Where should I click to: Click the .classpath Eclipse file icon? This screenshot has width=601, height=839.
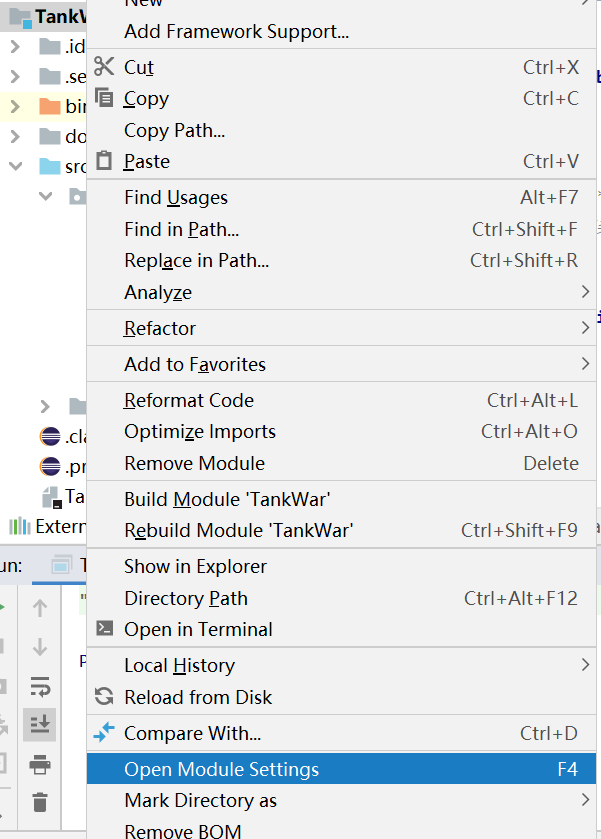[50, 437]
